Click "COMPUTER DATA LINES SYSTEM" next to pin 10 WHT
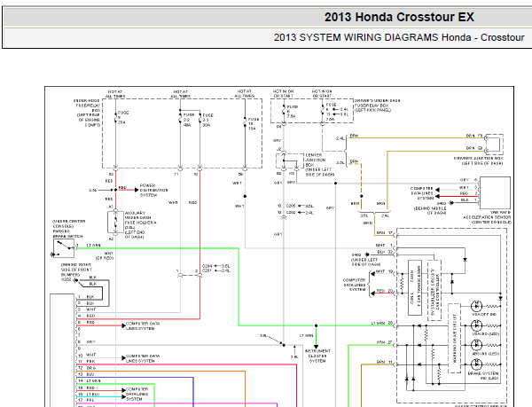 (143, 358)
